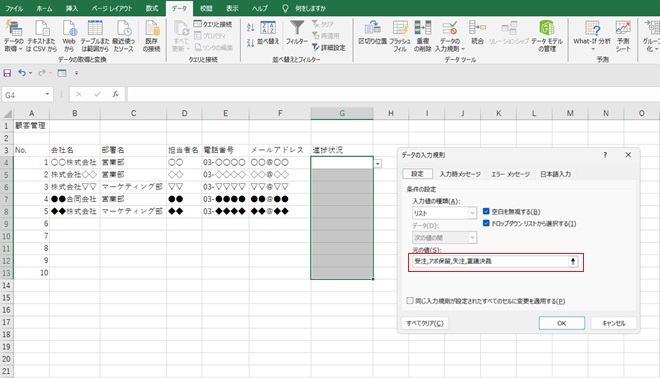This screenshot has height=378, width=660.
Task: Click the range selector arrow in source field
Action: pos(572,261)
